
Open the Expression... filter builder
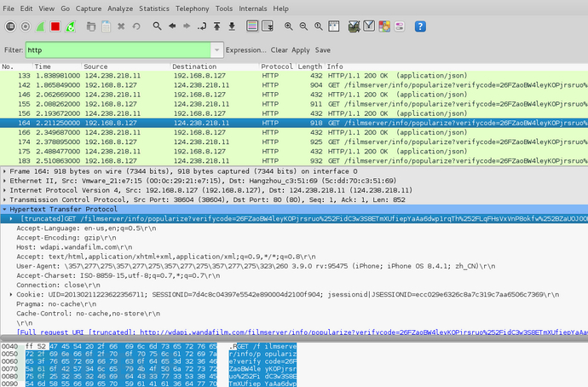point(246,50)
